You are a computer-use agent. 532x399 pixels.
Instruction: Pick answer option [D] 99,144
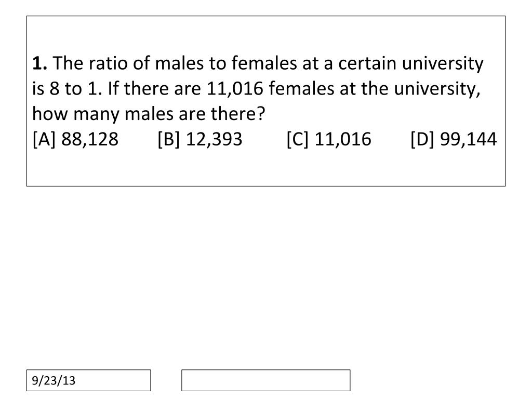coord(454,139)
